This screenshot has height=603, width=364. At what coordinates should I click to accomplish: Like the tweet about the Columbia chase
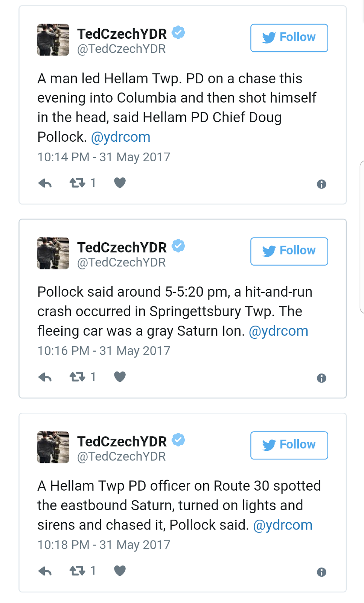pyautogui.click(x=120, y=183)
